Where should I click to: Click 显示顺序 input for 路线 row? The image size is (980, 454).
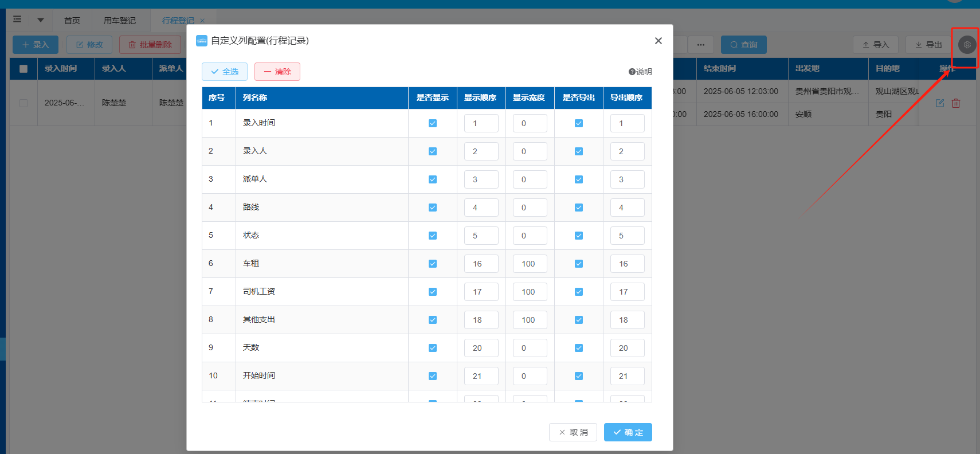click(x=481, y=208)
